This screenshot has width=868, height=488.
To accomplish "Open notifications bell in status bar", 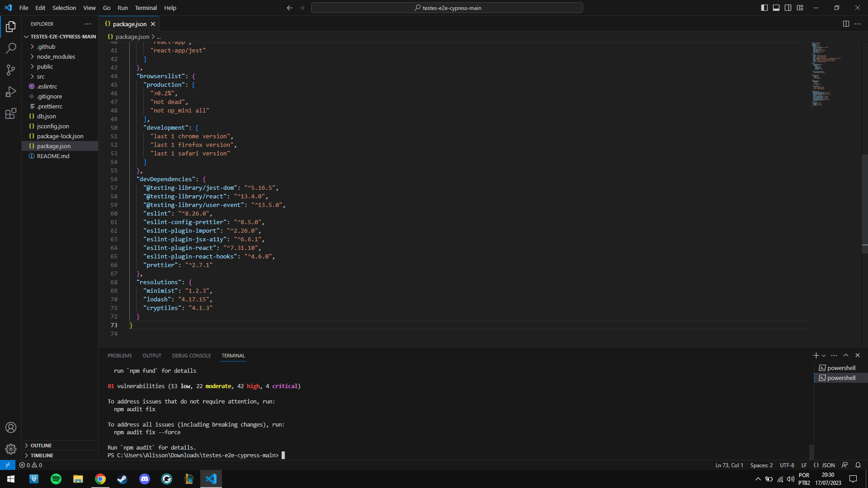I will (858, 465).
